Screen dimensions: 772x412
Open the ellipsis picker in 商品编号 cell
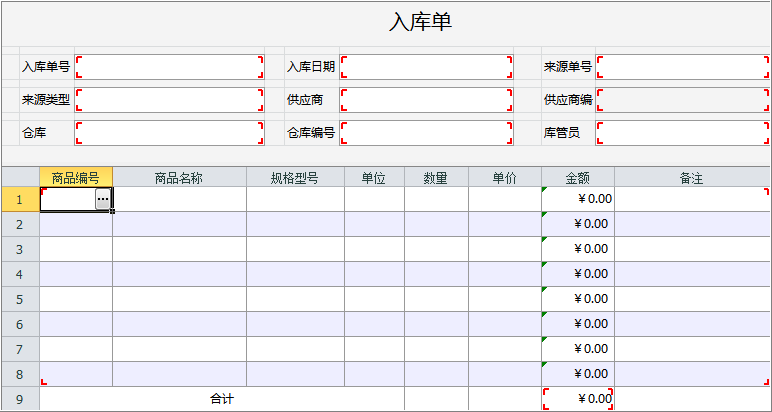[x=102, y=199]
